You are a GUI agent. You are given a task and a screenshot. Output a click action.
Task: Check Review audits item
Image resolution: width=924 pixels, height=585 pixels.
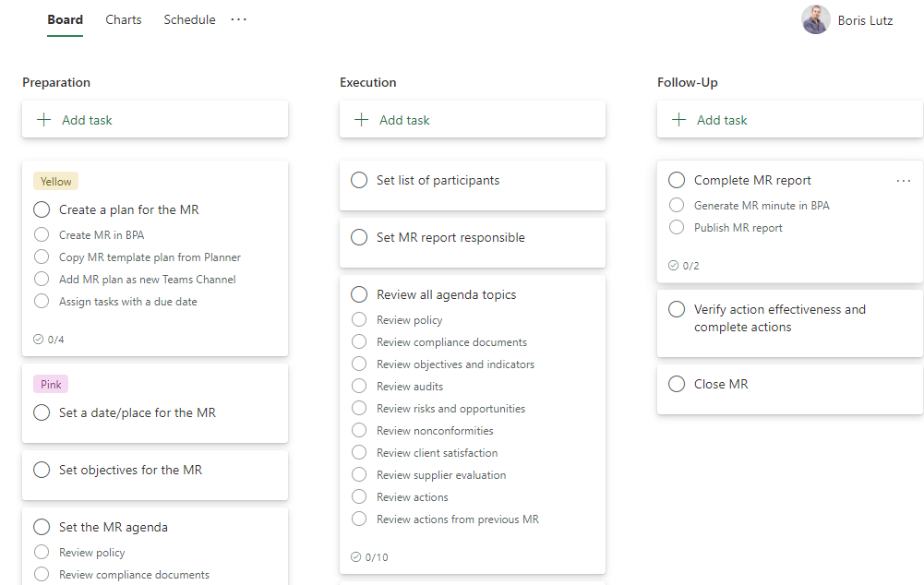point(359,386)
